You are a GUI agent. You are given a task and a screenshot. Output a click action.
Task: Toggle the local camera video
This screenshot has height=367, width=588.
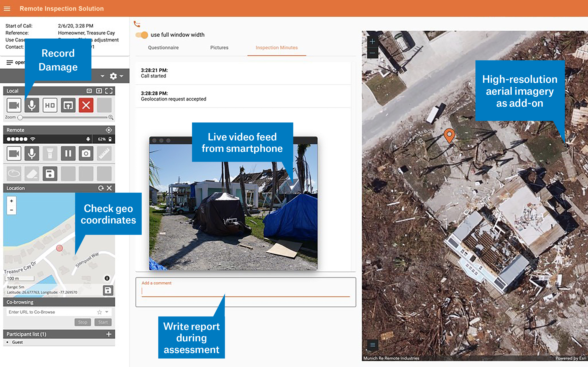(14, 105)
